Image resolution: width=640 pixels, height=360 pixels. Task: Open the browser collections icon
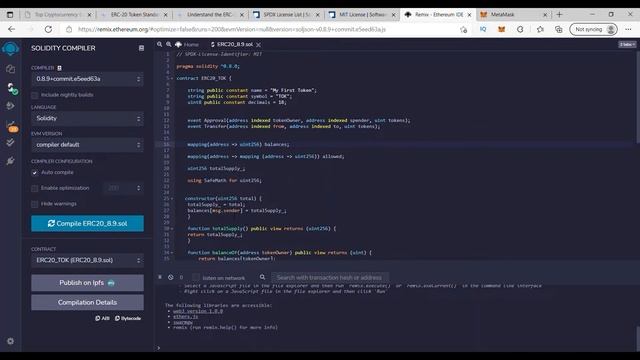tap(558, 29)
